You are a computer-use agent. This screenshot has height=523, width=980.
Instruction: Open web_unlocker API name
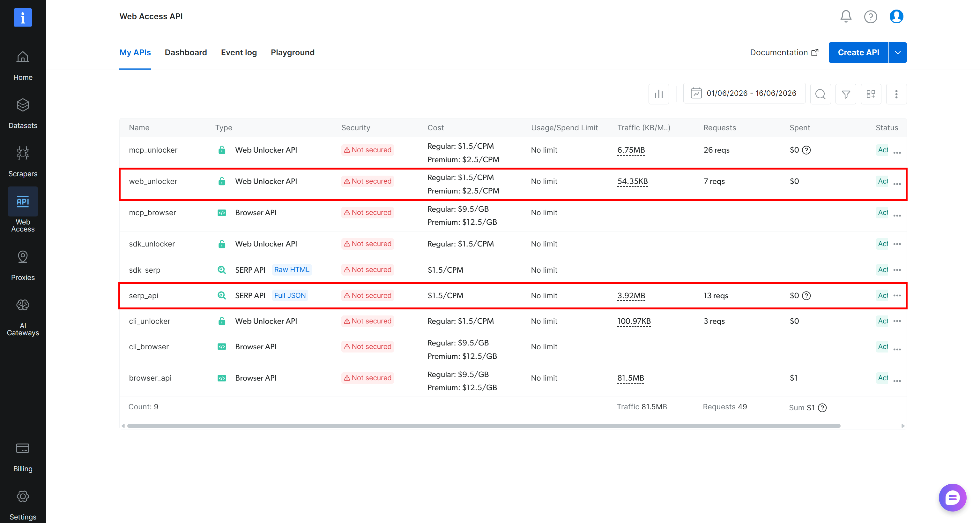point(153,181)
